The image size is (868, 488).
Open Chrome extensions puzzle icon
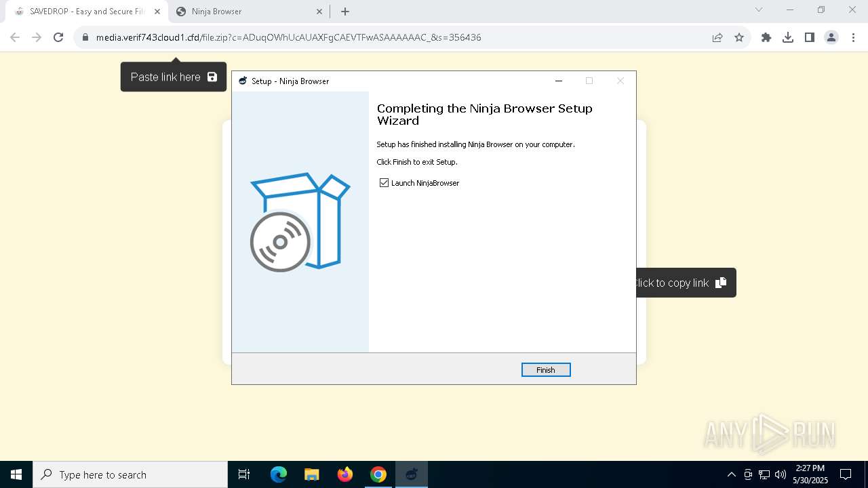pyautogui.click(x=766, y=37)
